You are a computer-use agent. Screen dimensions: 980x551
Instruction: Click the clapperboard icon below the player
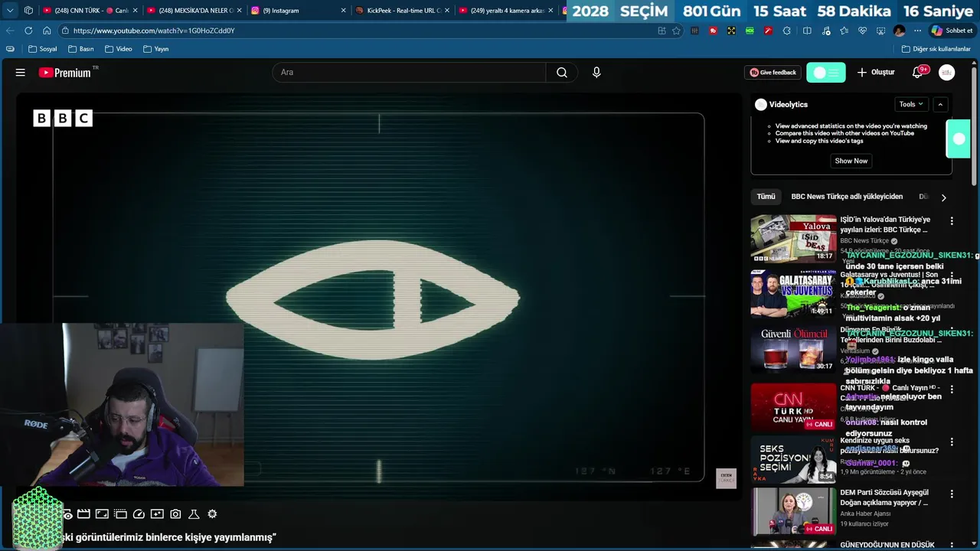pyautogui.click(x=83, y=514)
